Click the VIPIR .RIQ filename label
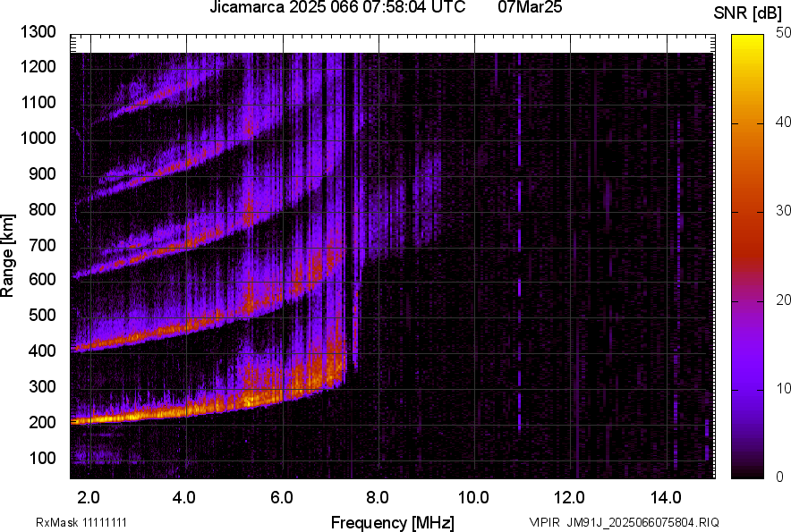The image size is (791, 532). (x=623, y=522)
